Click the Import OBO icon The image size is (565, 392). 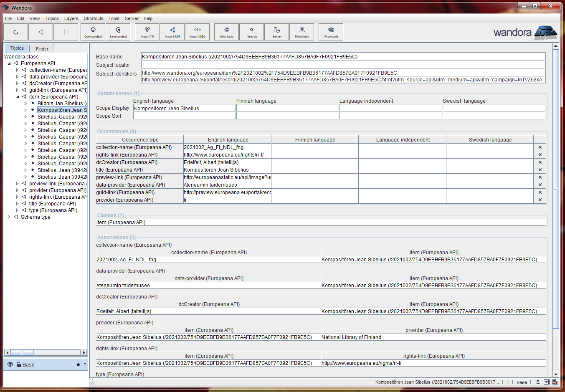(x=197, y=32)
